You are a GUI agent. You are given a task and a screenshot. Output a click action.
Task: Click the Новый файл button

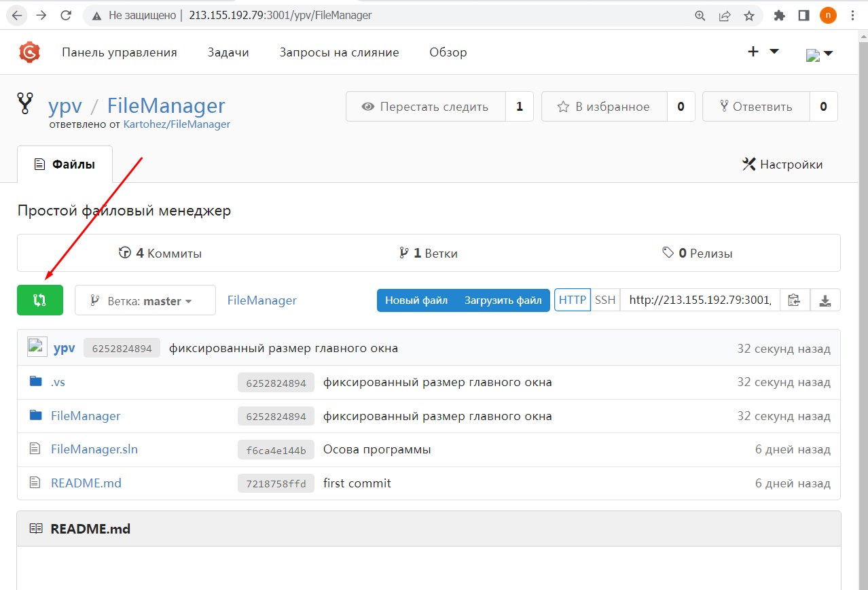pyautogui.click(x=416, y=300)
